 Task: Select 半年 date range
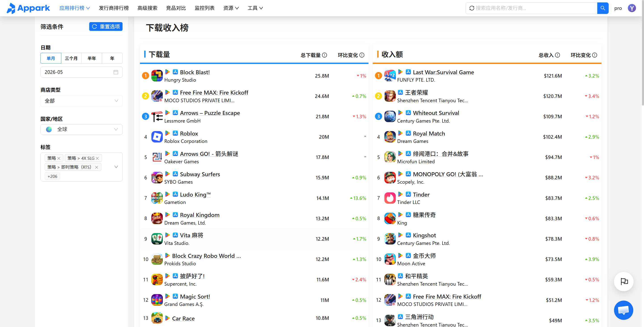92,58
